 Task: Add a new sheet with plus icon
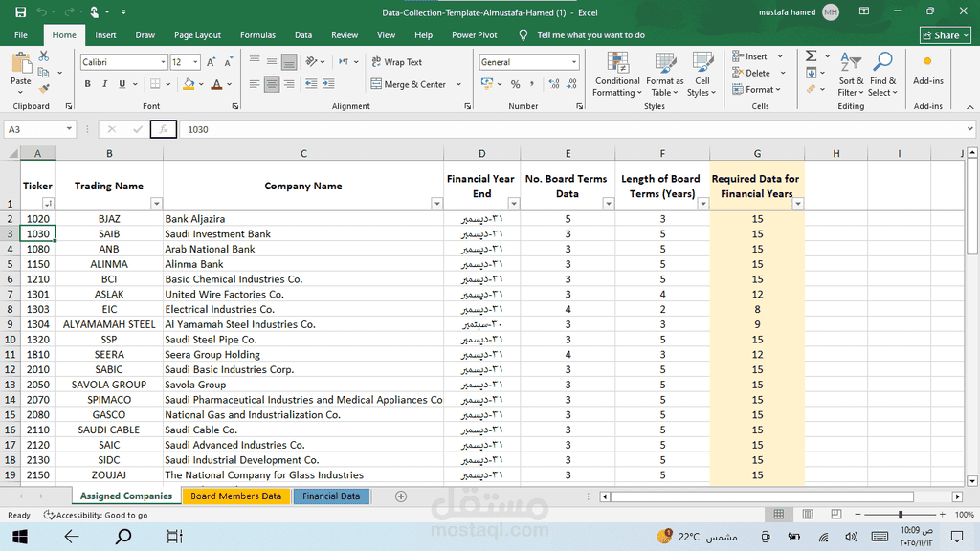point(401,496)
